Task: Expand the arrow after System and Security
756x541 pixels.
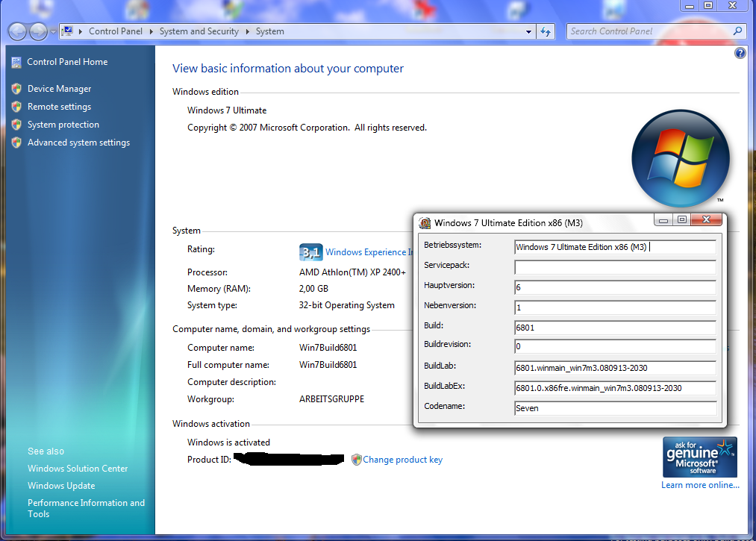Action: 247,31
